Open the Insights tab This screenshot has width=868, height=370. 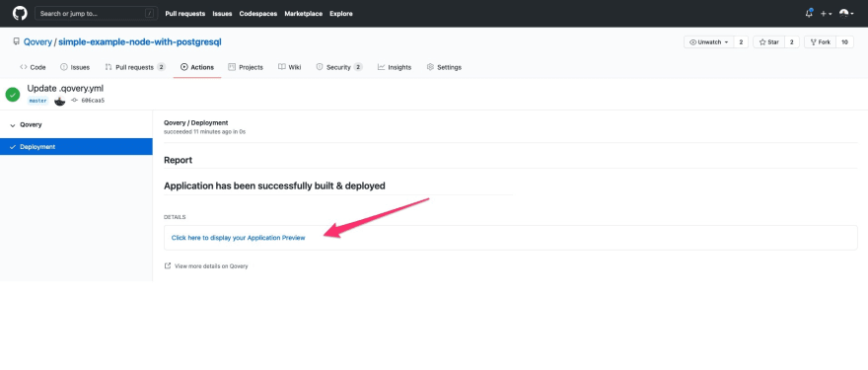click(395, 67)
